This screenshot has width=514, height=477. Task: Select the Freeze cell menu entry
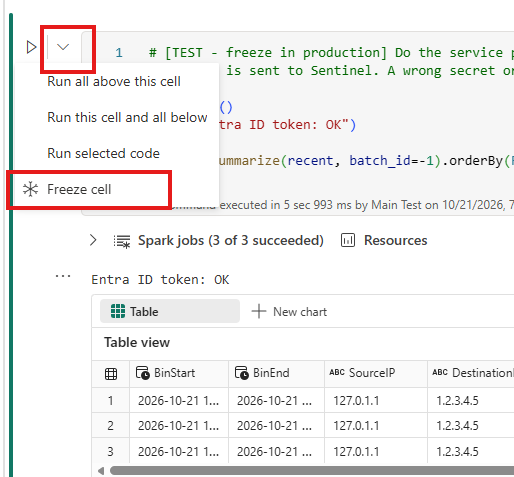[x=90, y=189]
